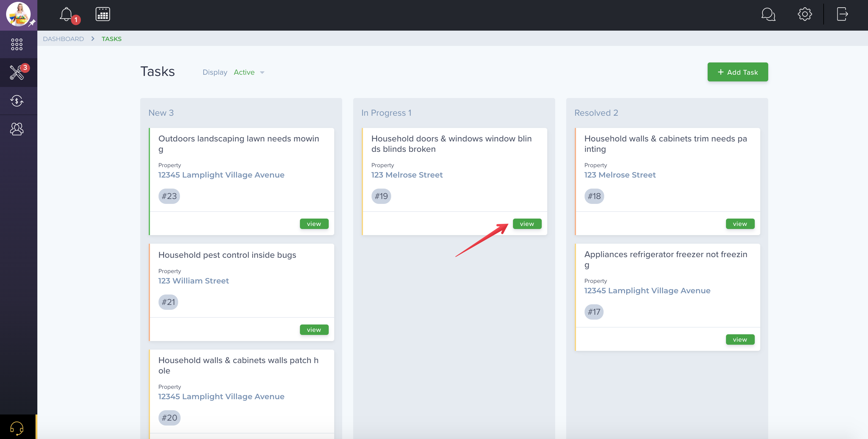Screen dimensions: 868x439
Task: View task #21 pest control
Action: (x=314, y=329)
